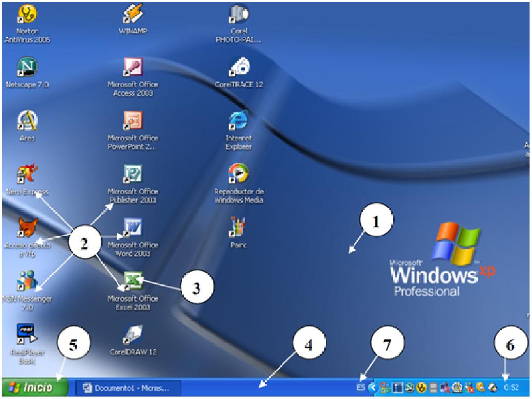Click Microsoft Office Publisher 2003 icon

[x=133, y=183]
